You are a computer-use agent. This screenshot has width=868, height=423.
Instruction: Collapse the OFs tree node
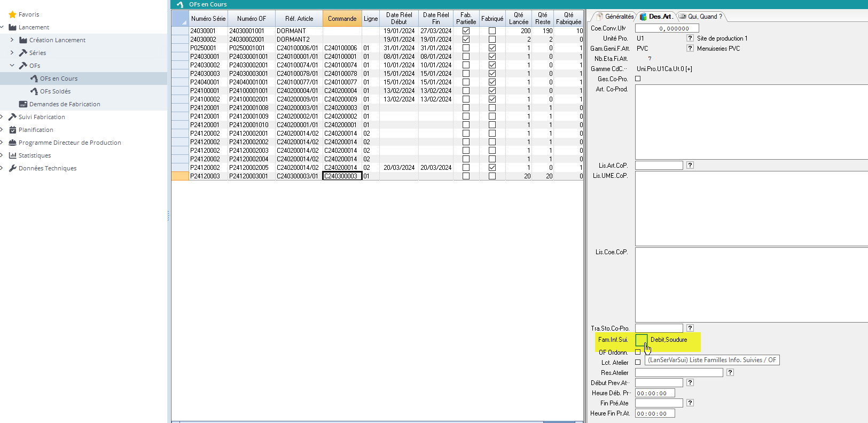12,66
